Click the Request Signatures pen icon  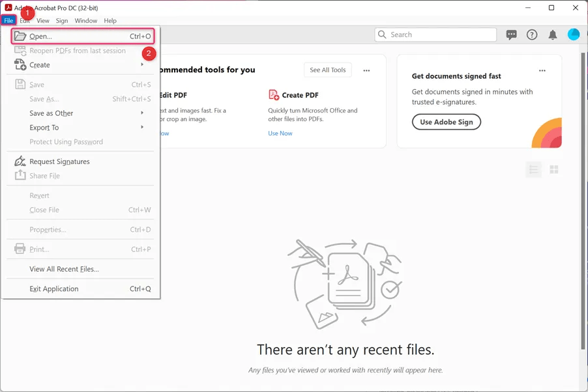tap(20, 161)
